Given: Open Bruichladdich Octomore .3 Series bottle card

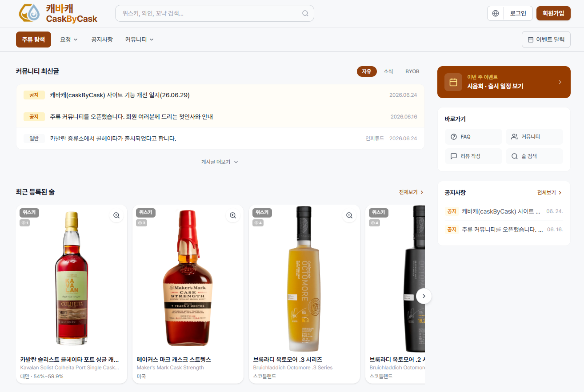Looking at the screenshot, I should point(304,294).
